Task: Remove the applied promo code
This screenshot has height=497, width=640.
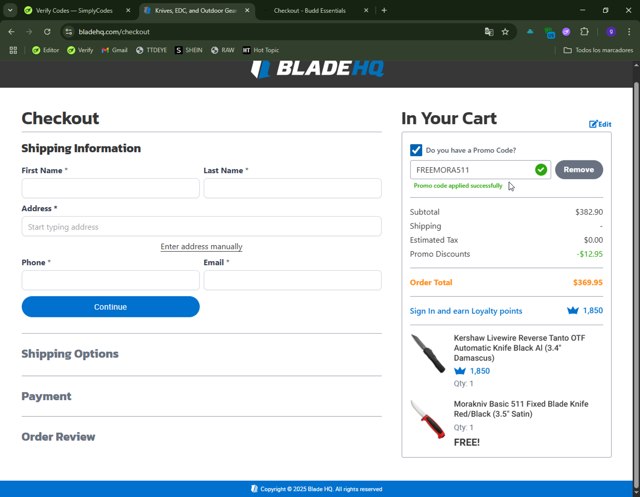Action: [578, 170]
